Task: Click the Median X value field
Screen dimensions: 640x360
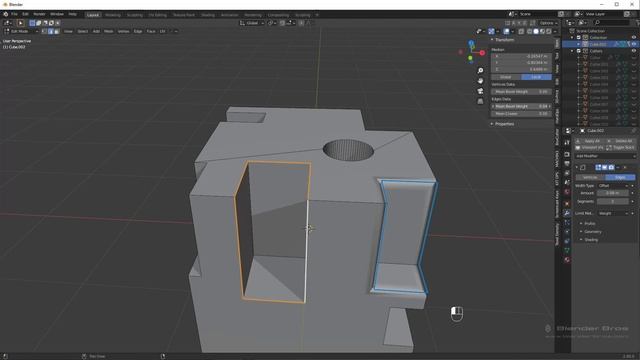Action: tap(522, 56)
